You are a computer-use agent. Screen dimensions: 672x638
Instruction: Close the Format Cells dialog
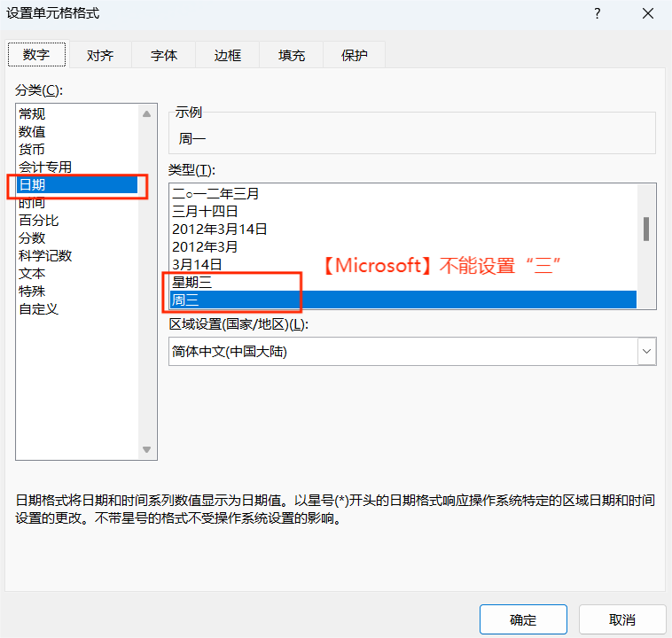(647, 13)
